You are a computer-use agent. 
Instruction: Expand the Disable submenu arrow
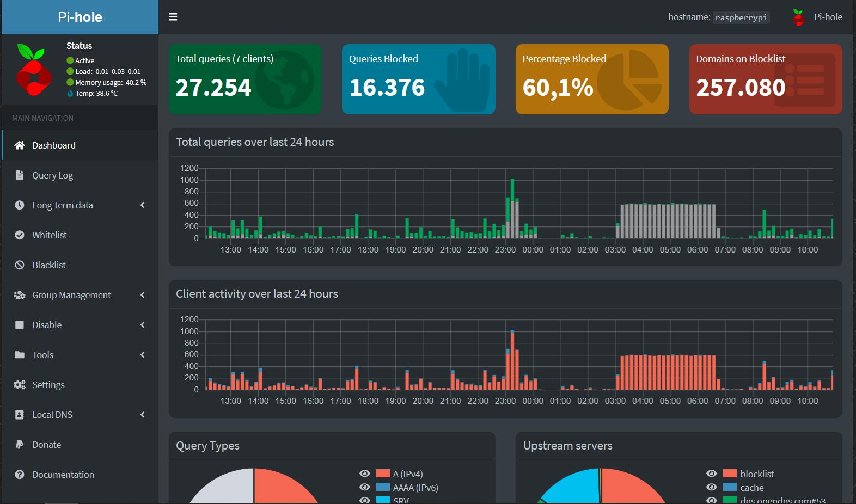(x=143, y=325)
